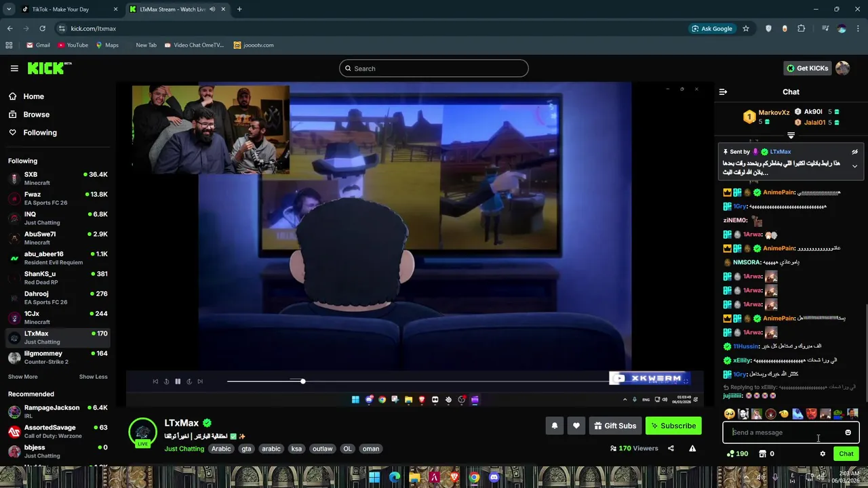
Task: Click the KICK beta logo
Action: pos(50,68)
